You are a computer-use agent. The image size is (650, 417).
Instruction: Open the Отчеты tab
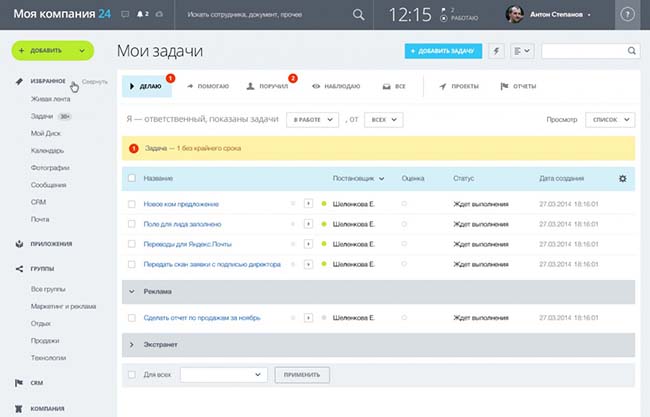click(518, 87)
